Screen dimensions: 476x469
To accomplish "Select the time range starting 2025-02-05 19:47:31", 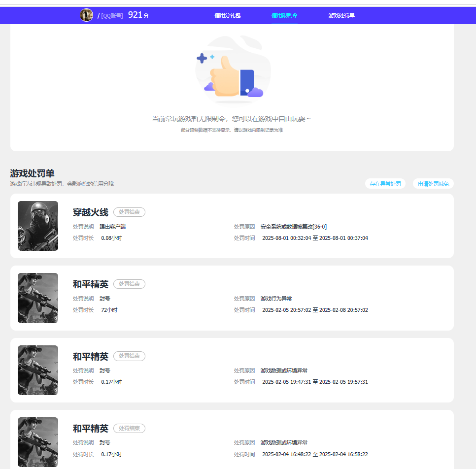I will (315, 382).
